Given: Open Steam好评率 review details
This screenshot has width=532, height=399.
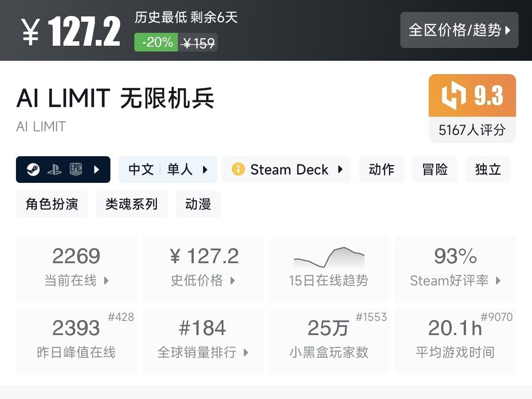Looking at the screenshot, I should [x=455, y=269].
